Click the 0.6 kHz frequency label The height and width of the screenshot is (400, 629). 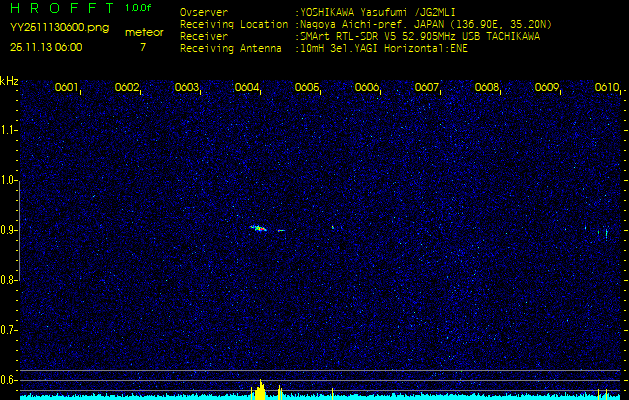pyautogui.click(x=8, y=380)
